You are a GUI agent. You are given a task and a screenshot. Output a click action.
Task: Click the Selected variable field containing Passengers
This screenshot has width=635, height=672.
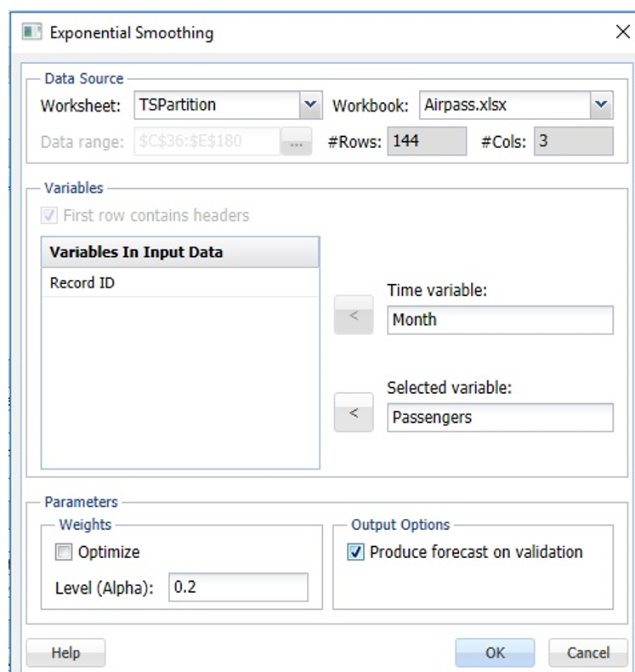499,418
